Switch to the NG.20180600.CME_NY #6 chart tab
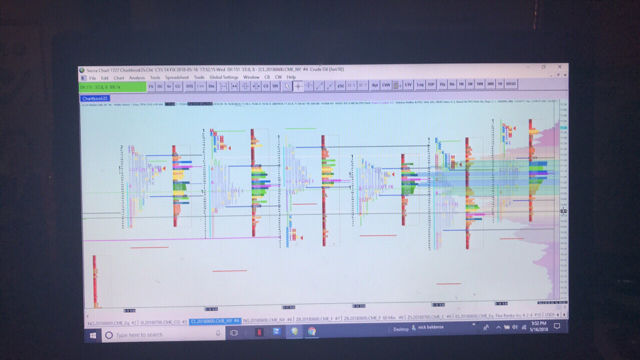Viewport: 640px width, 360px height. (x=268, y=320)
